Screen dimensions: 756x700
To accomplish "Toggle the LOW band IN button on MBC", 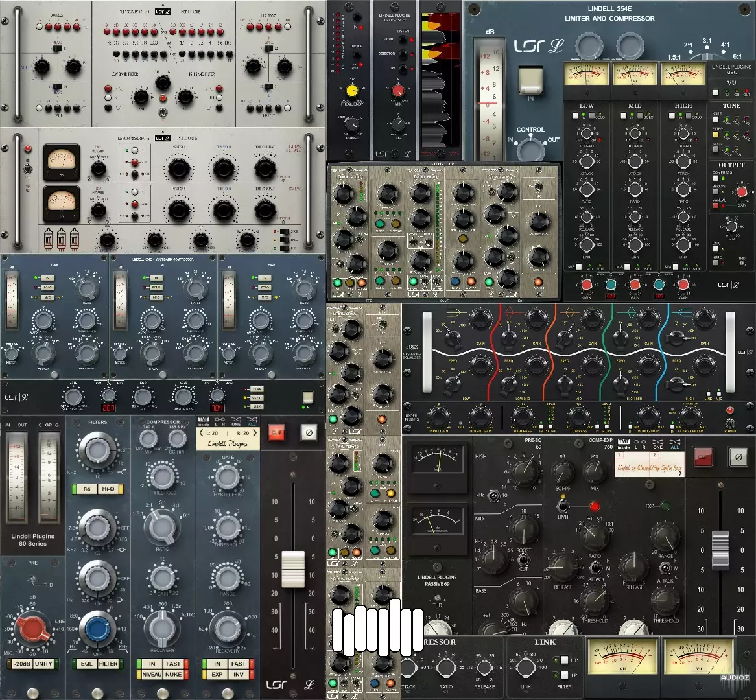I will tap(574, 116).
